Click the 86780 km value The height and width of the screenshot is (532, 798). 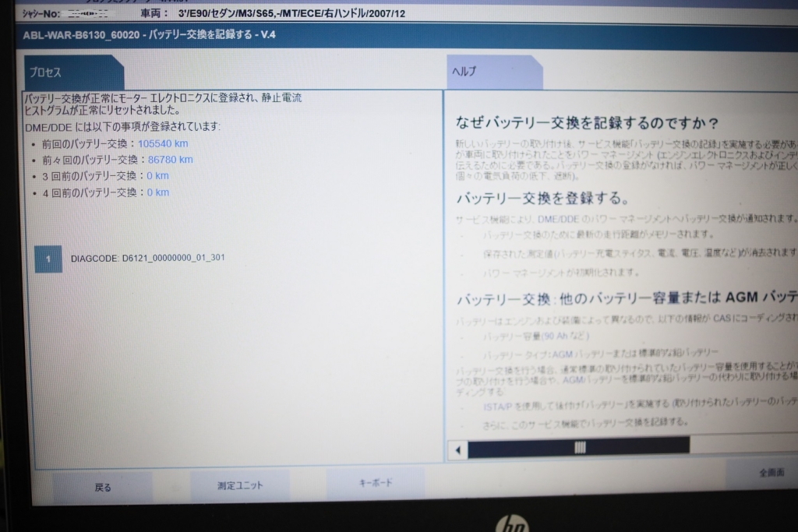[171, 160]
